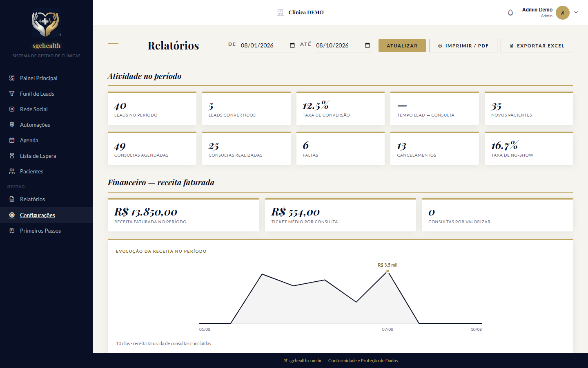Click the Primeiros Passos checklist icon
Viewport: 588px width, 368px height.
pyautogui.click(x=12, y=231)
